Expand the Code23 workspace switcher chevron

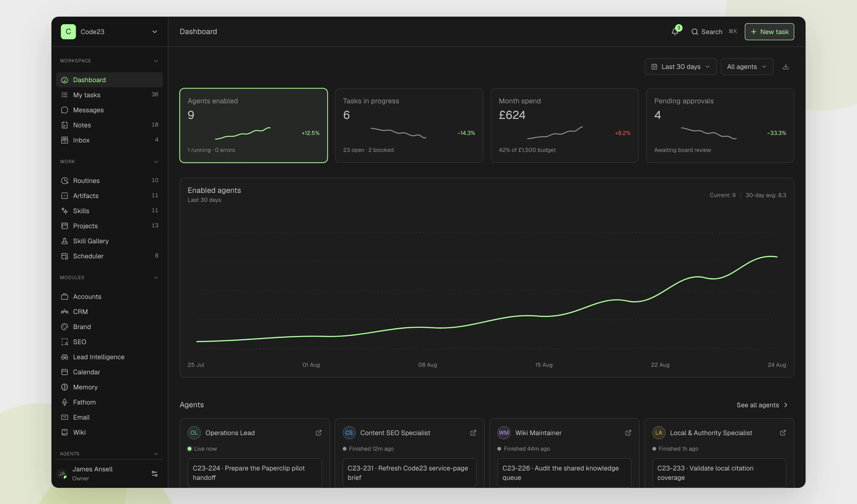[x=155, y=32]
